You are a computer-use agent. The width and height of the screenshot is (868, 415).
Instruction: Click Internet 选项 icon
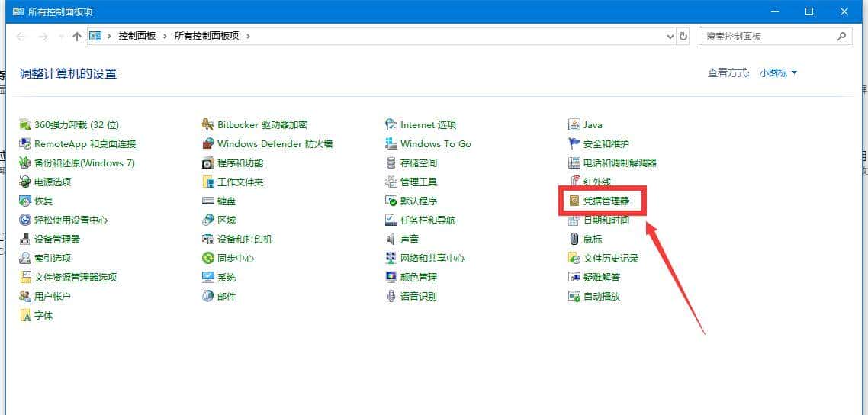[391, 124]
